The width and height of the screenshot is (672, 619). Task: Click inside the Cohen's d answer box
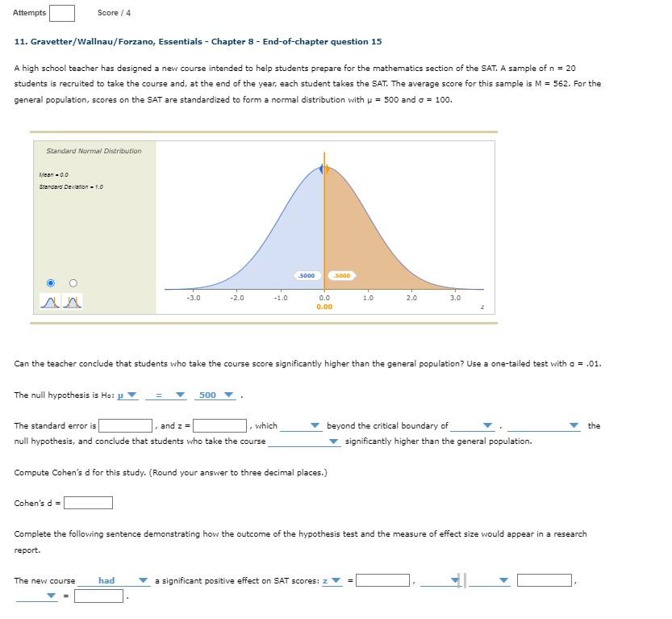(89, 501)
